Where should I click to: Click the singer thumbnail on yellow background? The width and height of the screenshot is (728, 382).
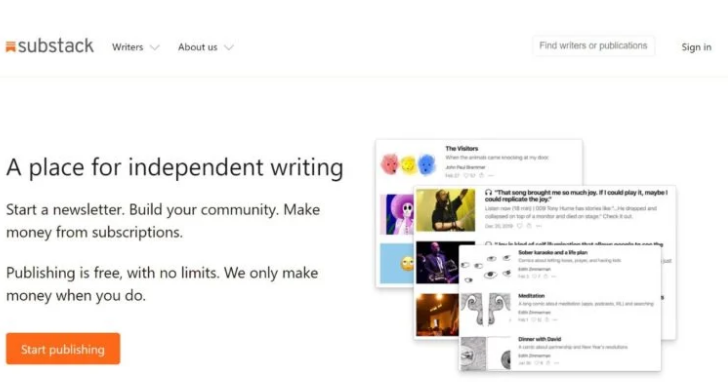(x=445, y=210)
